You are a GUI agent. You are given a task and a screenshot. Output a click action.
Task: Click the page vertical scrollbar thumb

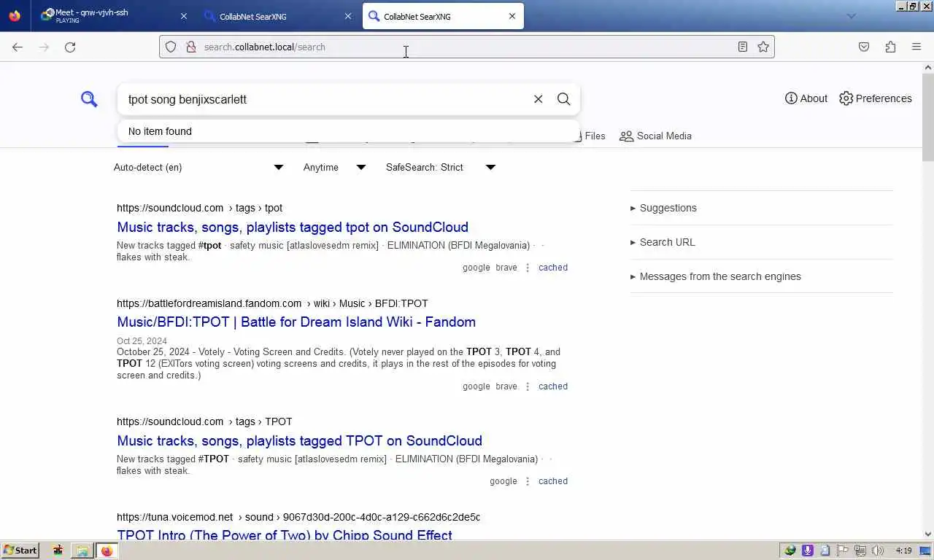click(928, 117)
